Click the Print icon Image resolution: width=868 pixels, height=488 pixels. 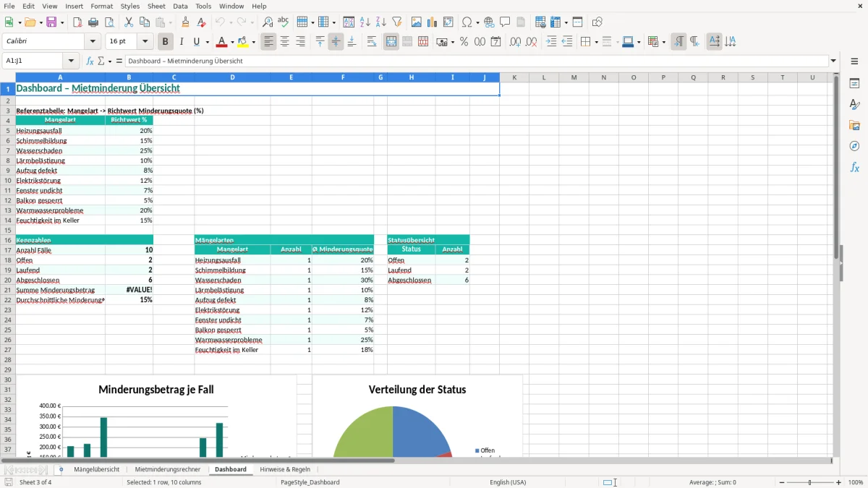[93, 22]
